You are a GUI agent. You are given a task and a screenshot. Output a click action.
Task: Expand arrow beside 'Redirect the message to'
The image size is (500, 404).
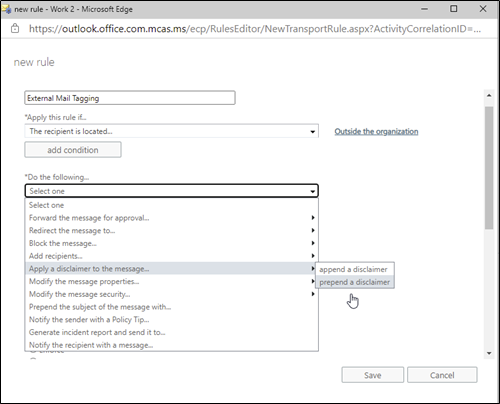point(313,230)
